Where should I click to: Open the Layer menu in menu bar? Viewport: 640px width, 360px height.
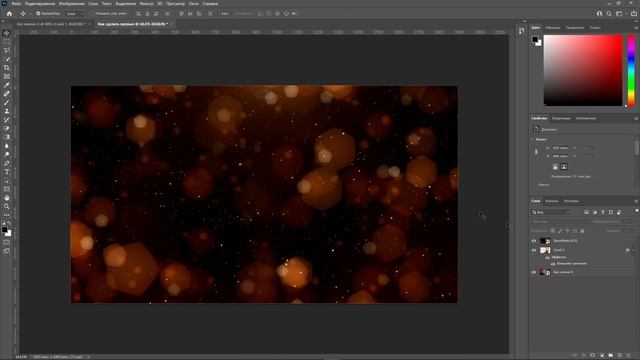[93, 4]
